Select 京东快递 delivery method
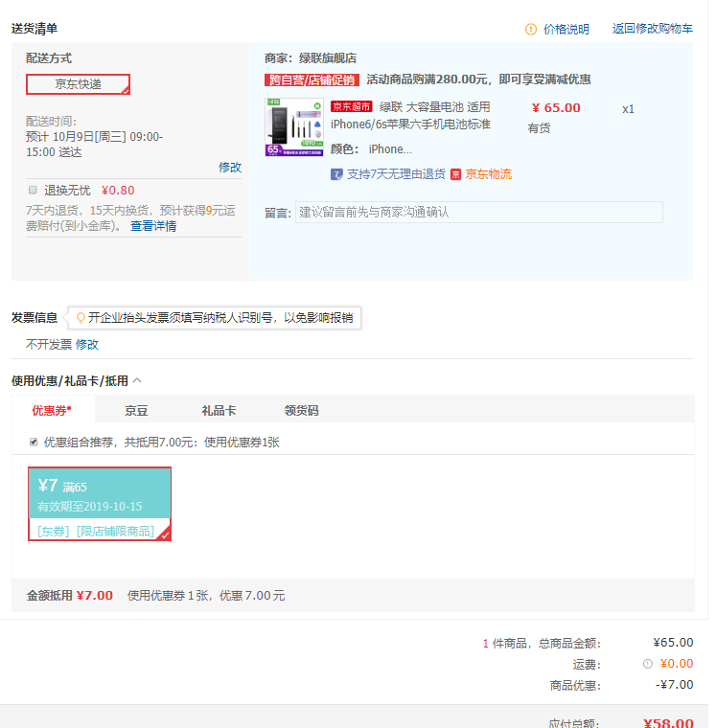This screenshot has width=717, height=728. coord(78,84)
